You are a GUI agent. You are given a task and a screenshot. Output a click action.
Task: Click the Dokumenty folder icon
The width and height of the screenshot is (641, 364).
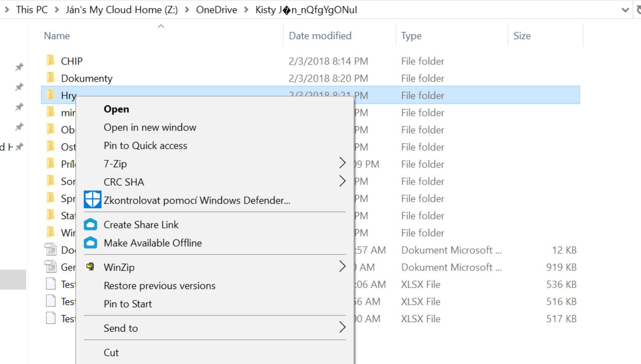[x=50, y=78]
